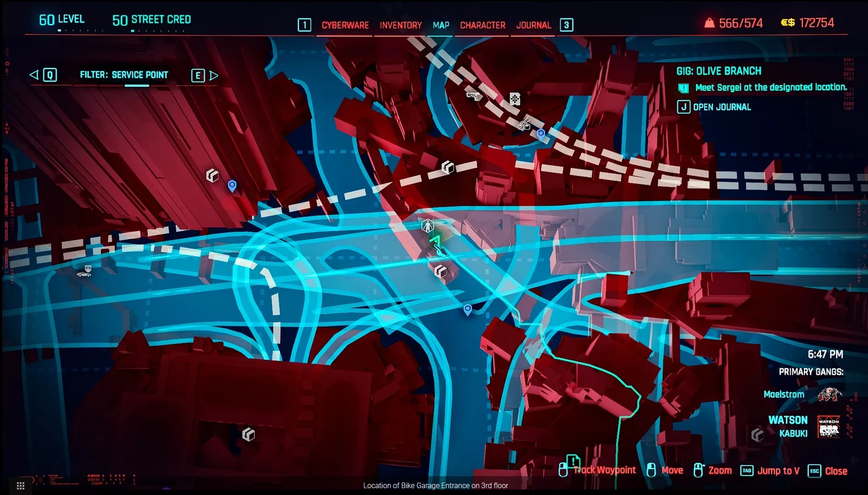Click the Maelstrom gang name

[784, 394]
